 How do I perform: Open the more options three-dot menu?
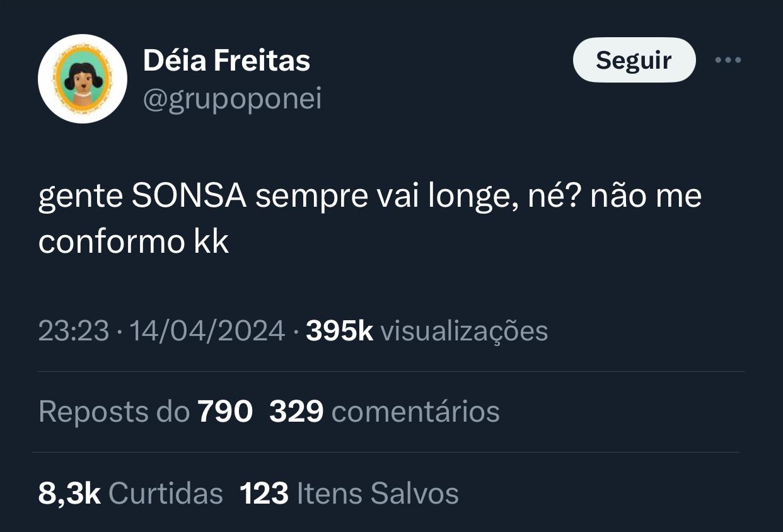click(728, 61)
